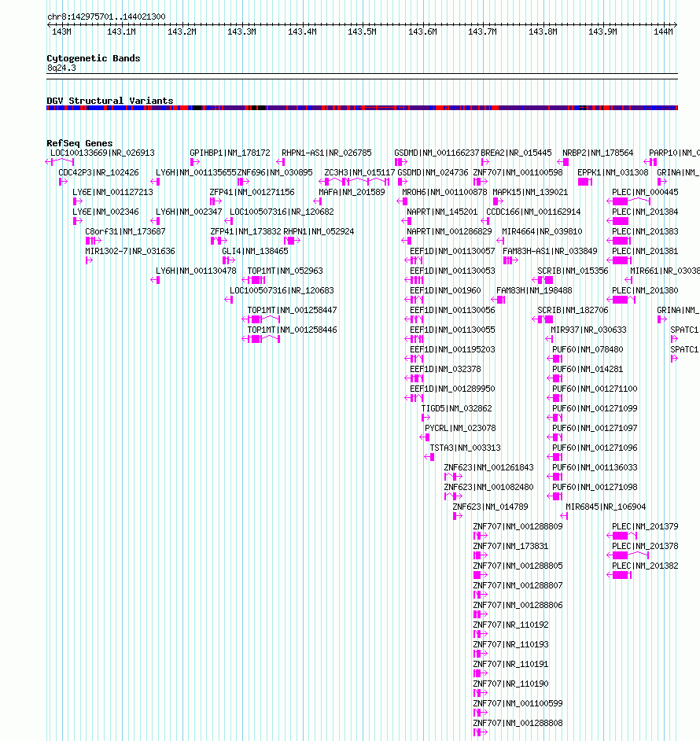This screenshot has width=700, height=741.
Task: Click the EEF1D|NM_001960 label
Action: click(445, 290)
